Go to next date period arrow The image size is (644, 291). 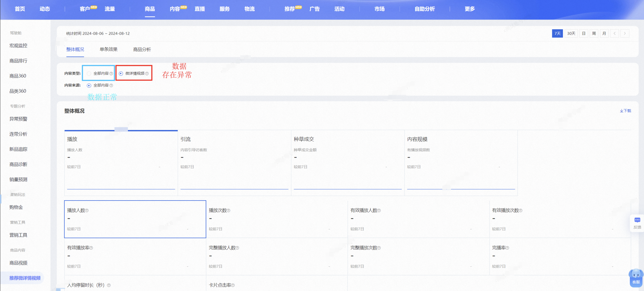[x=625, y=33]
